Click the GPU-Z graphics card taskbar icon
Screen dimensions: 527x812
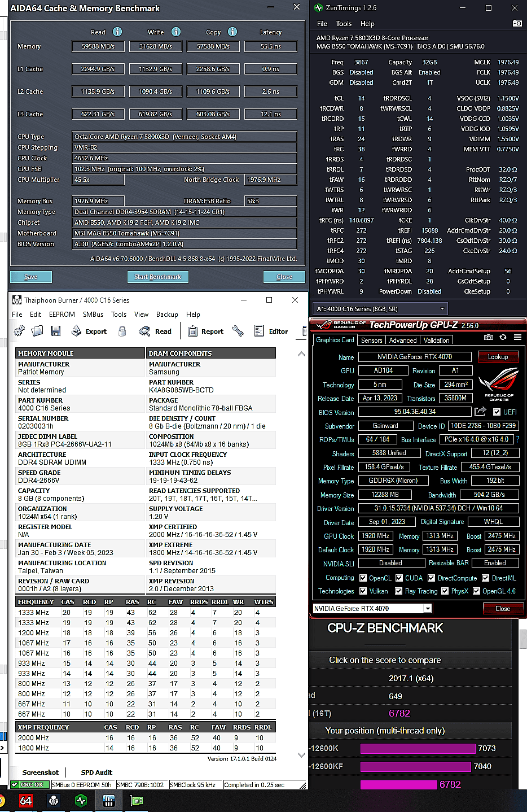136,800
